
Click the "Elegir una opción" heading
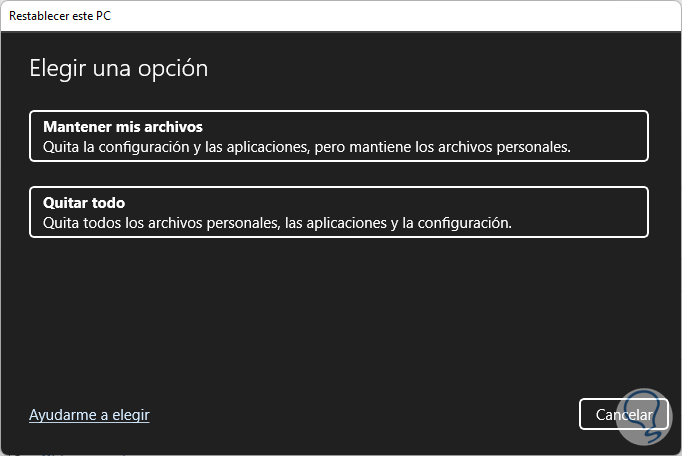[118, 68]
